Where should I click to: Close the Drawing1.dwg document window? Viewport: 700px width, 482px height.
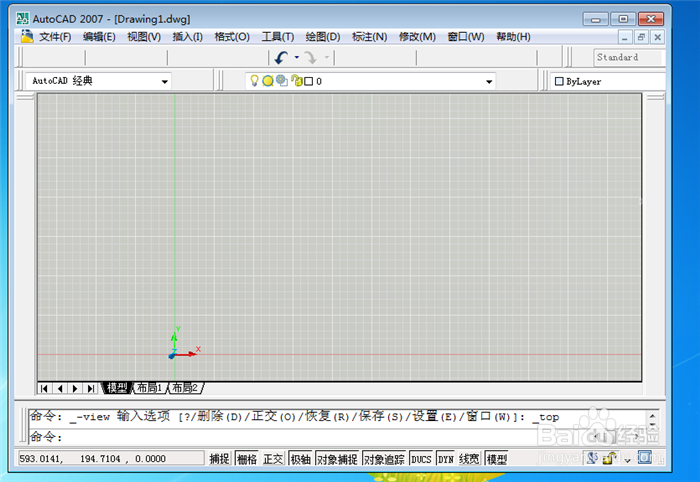pyautogui.click(x=658, y=37)
